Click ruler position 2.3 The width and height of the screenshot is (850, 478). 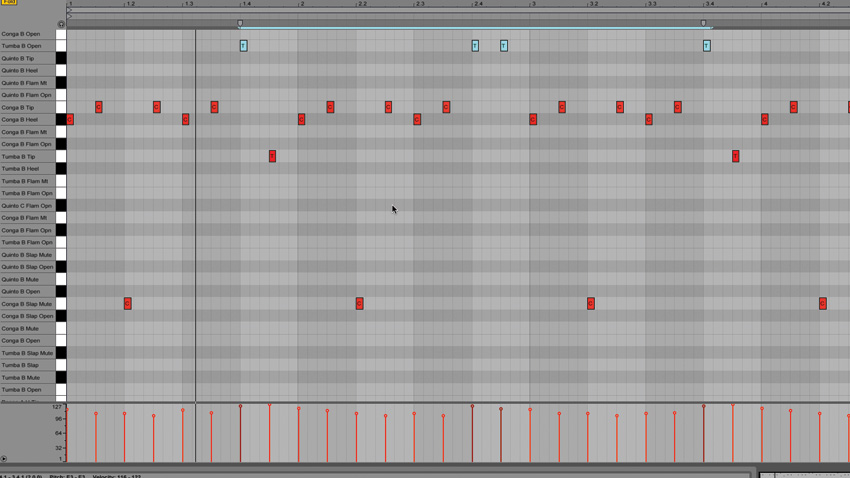coord(419,4)
